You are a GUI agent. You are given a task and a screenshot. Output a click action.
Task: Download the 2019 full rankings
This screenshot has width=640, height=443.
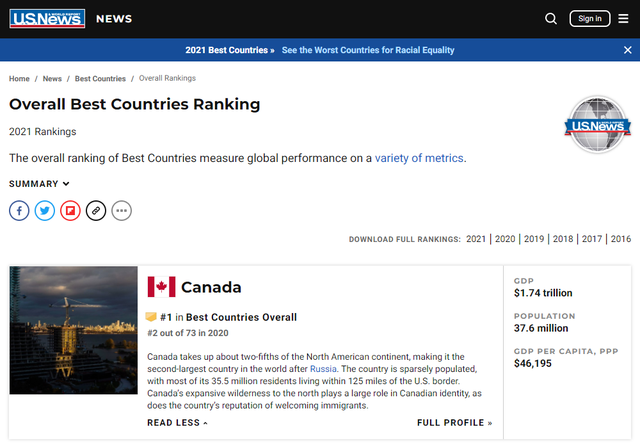click(x=534, y=239)
